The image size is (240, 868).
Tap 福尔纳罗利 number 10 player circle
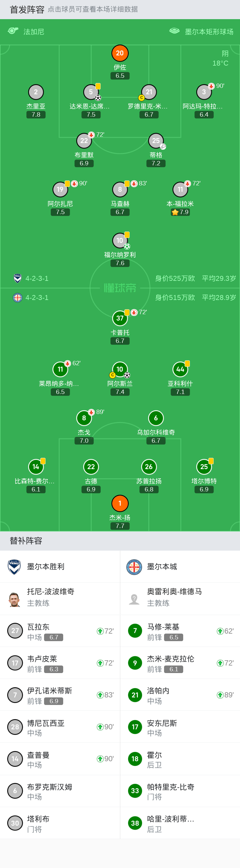click(x=120, y=240)
